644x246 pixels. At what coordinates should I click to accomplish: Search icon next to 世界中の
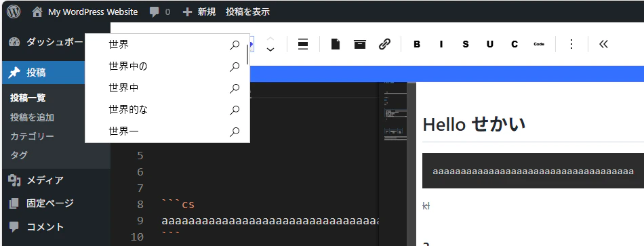pyautogui.click(x=235, y=66)
